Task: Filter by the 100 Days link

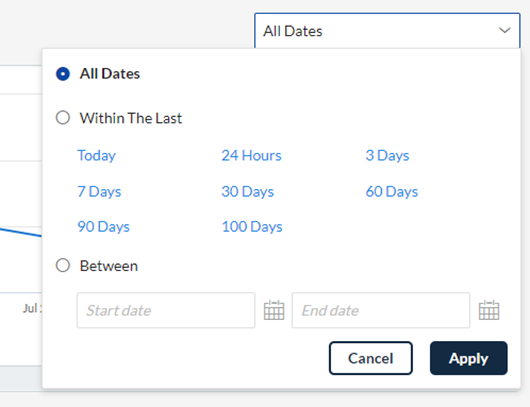Action: tap(252, 227)
